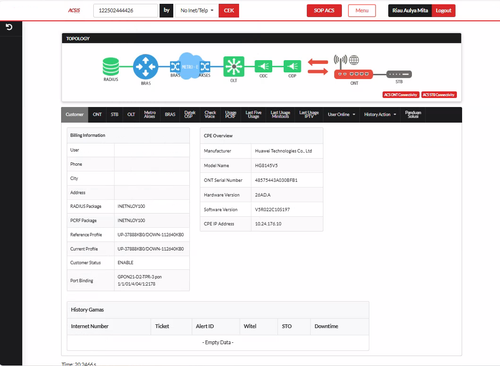Click the Metro AKSES-side switch icon
Viewport: 500px width, 366px height.
coord(205,67)
